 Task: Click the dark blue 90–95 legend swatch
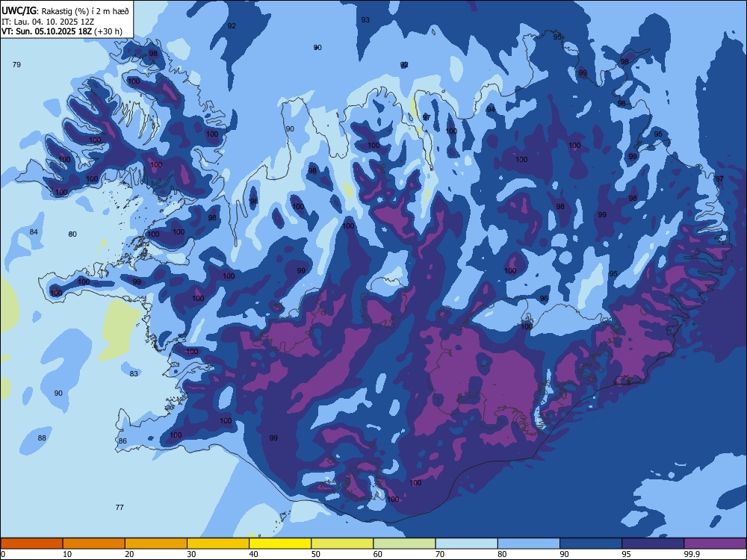click(591, 544)
